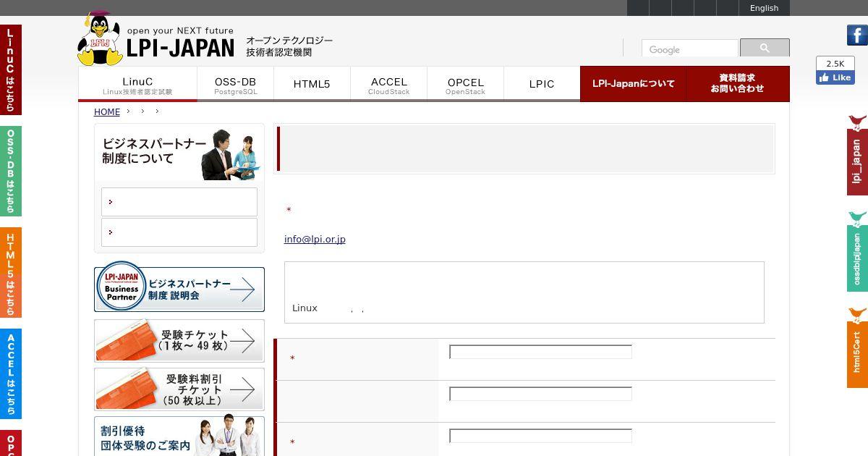Click the LinuCはこちら side tab
This screenshot has height=456, width=868.
(x=10, y=70)
